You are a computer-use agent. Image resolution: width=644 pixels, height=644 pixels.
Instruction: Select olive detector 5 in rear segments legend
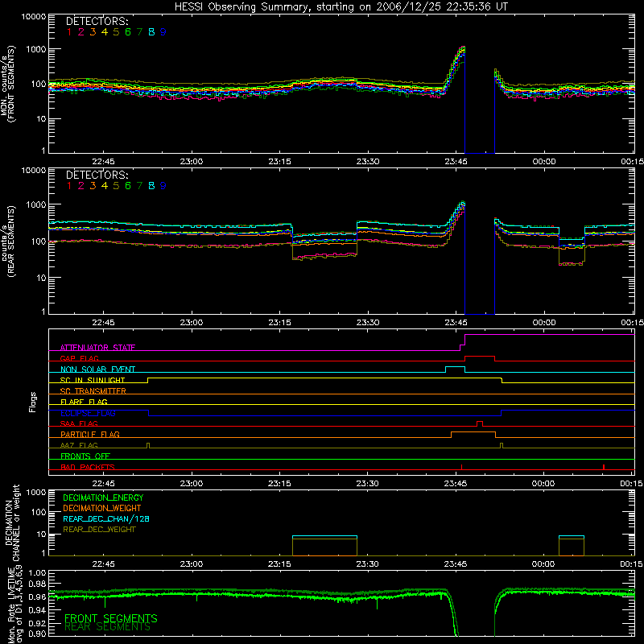116,186
